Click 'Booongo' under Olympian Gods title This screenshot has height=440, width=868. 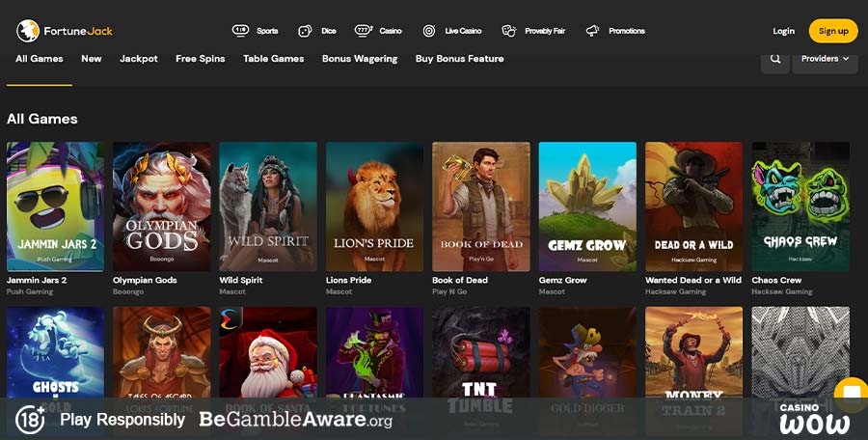(128, 291)
